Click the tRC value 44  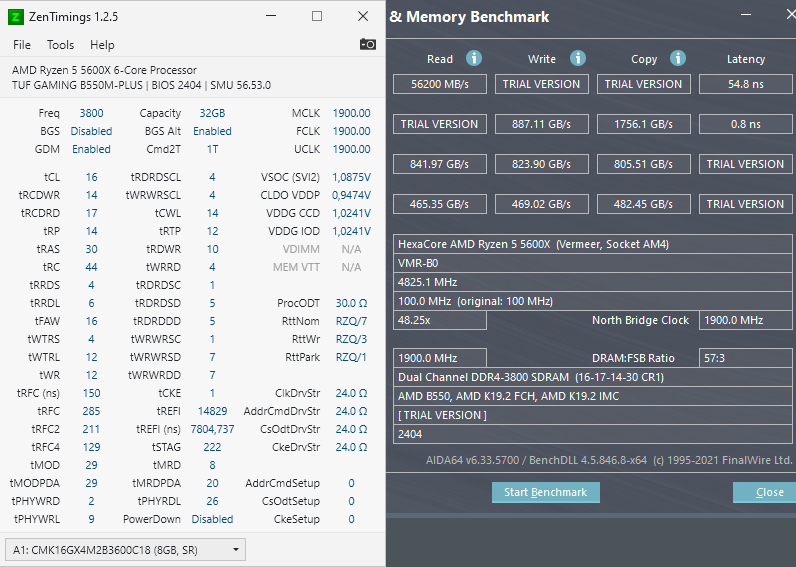pyautogui.click(x=91, y=267)
